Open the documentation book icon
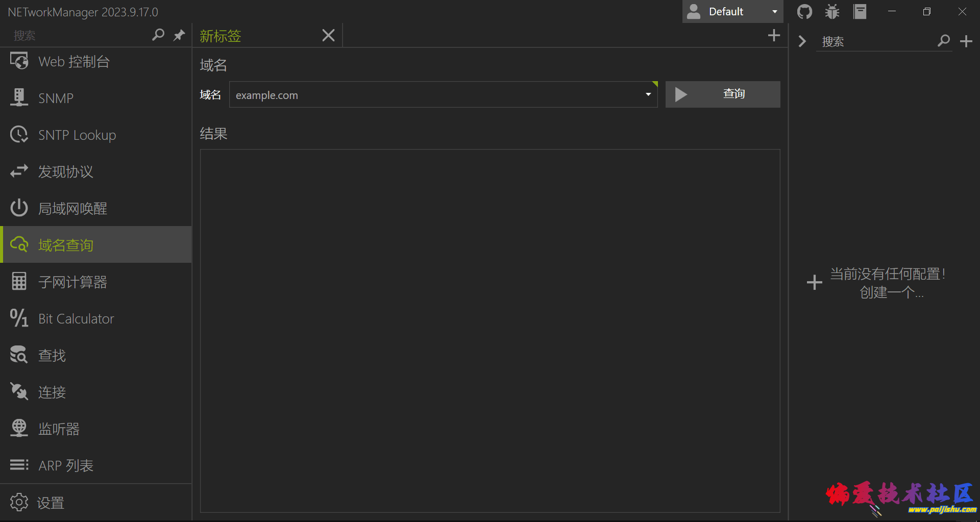The height and width of the screenshot is (522, 980). (860, 12)
